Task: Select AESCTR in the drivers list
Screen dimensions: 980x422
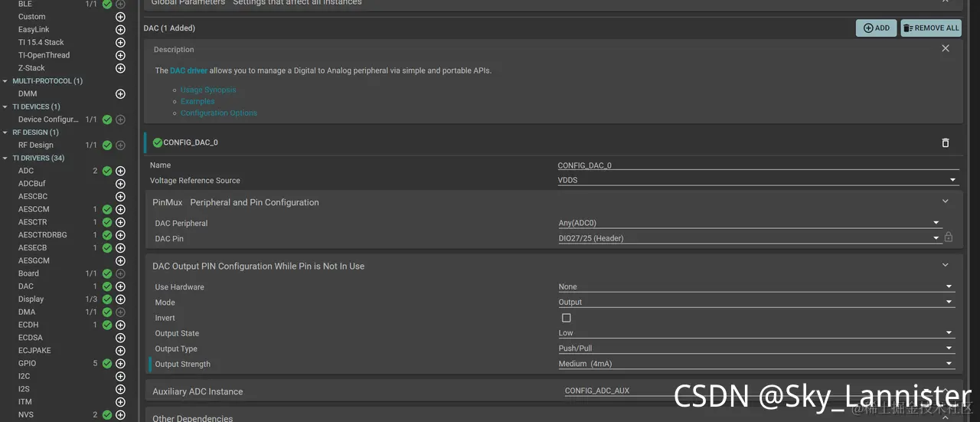Action: click(x=33, y=222)
